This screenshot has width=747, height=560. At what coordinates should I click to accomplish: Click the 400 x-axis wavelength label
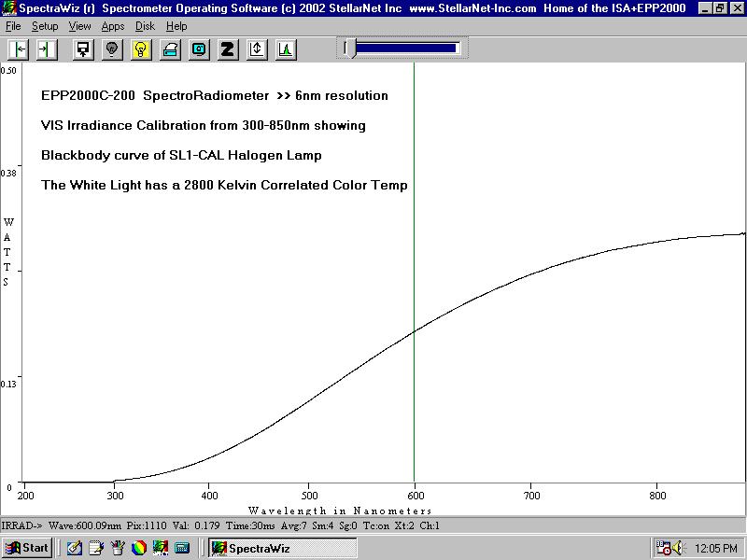point(209,496)
